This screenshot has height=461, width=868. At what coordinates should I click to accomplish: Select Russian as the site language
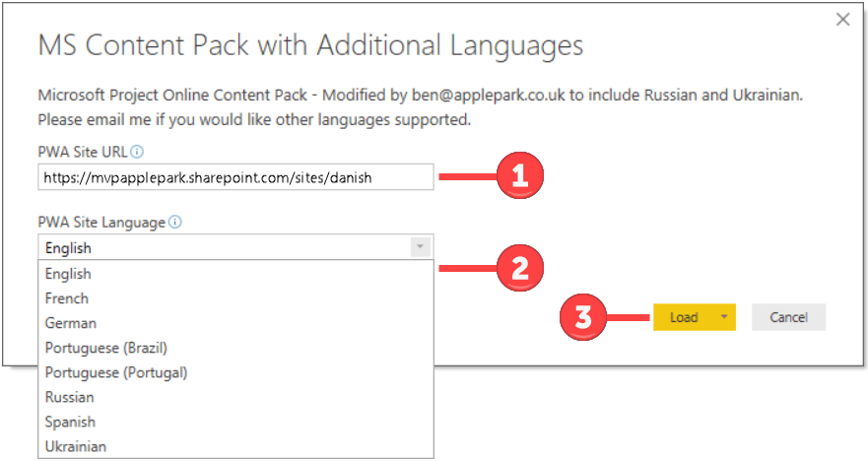235,397
